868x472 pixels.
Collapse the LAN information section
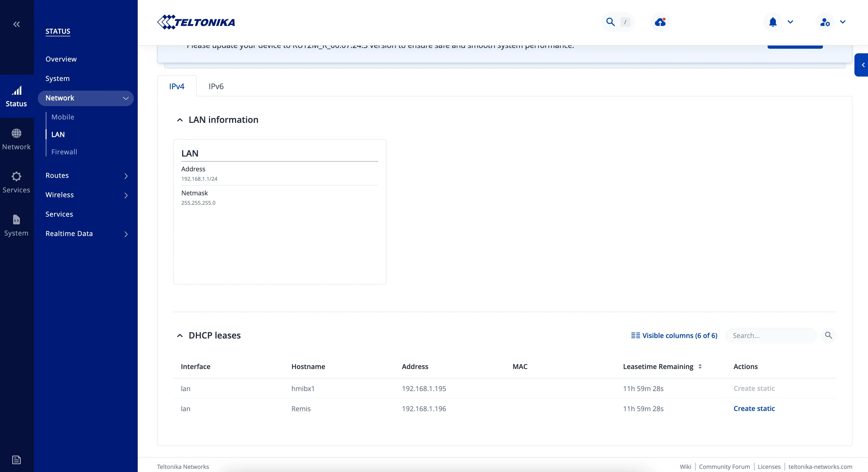point(180,120)
